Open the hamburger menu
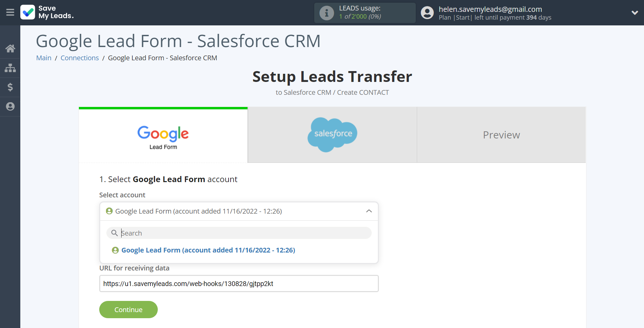Image resolution: width=644 pixels, height=328 pixels. coord(10,13)
